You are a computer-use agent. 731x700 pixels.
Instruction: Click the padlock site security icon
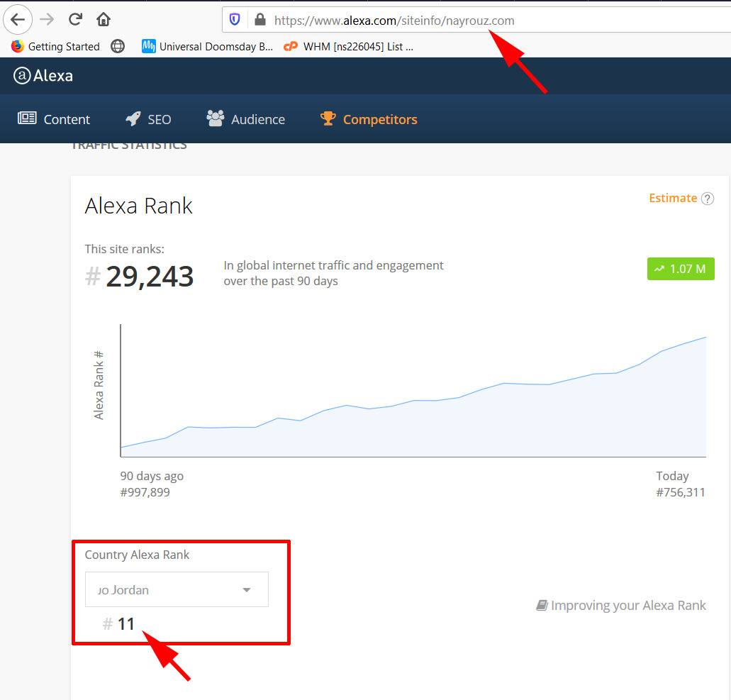coord(260,20)
